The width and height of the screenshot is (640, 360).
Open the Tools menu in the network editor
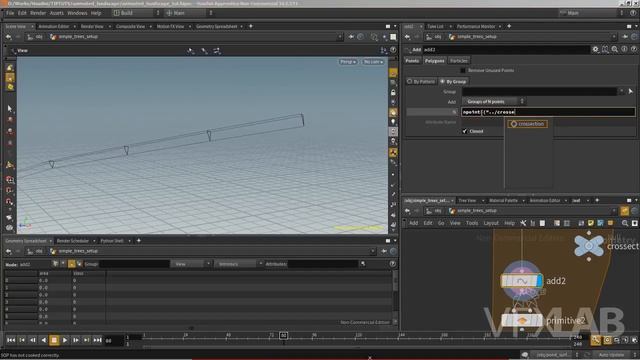click(x=472, y=223)
